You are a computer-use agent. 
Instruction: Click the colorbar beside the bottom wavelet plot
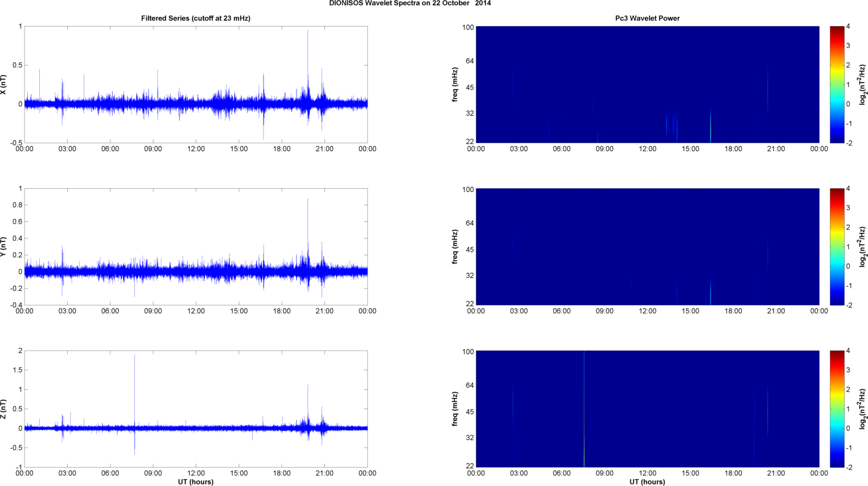pos(837,409)
